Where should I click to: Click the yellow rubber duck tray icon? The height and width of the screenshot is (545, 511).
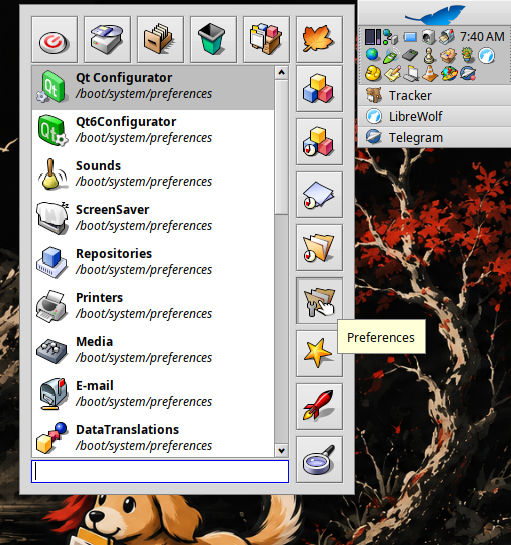(373, 73)
